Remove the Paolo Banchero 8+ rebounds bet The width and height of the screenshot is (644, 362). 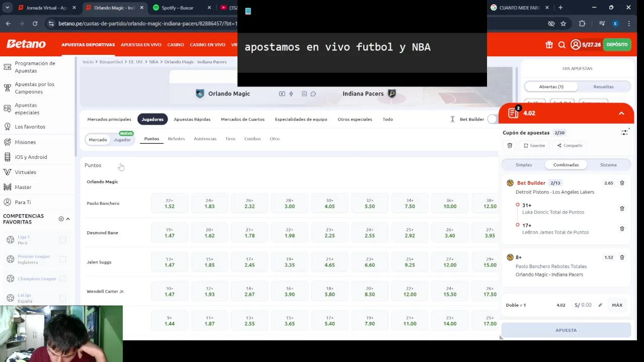[x=622, y=257]
